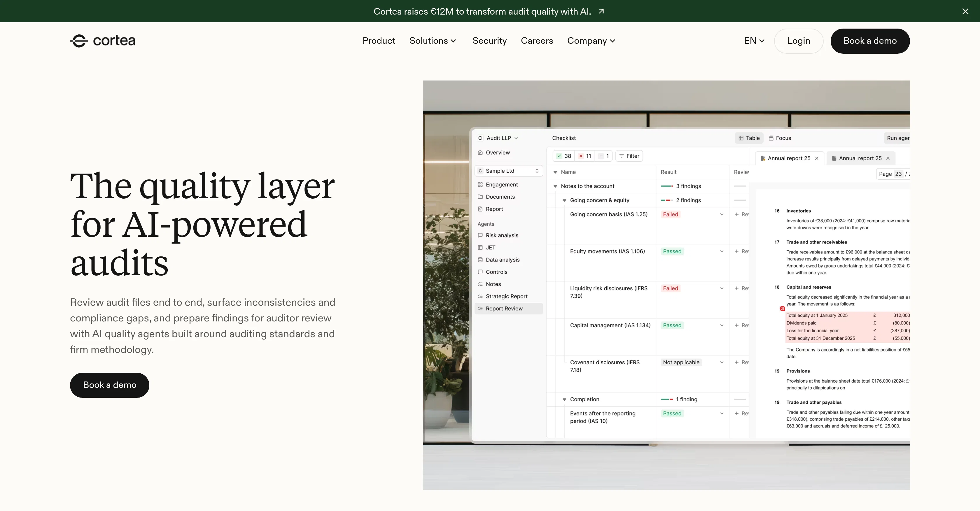Switch to Focus view

[780, 138]
